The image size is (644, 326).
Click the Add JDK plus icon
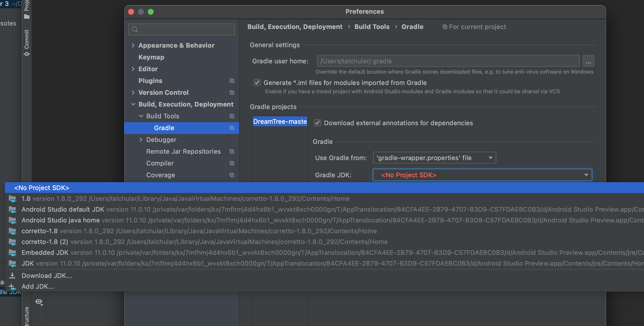12,286
